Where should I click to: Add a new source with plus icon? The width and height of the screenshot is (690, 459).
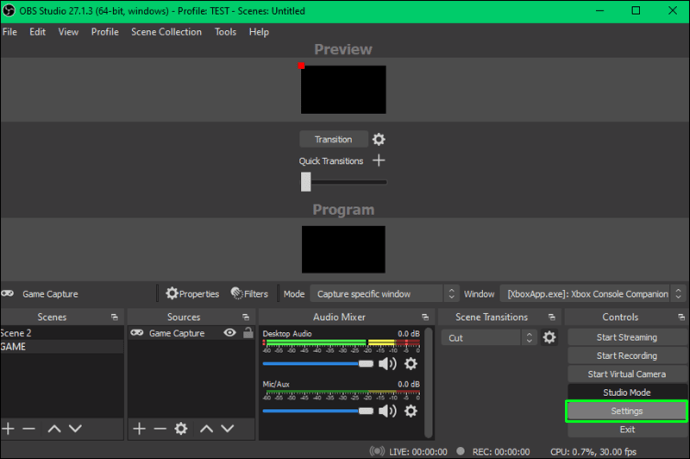click(x=139, y=428)
